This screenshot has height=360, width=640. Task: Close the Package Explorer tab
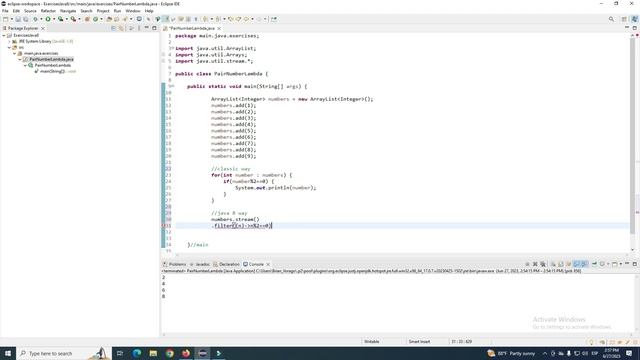click(43, 28)
